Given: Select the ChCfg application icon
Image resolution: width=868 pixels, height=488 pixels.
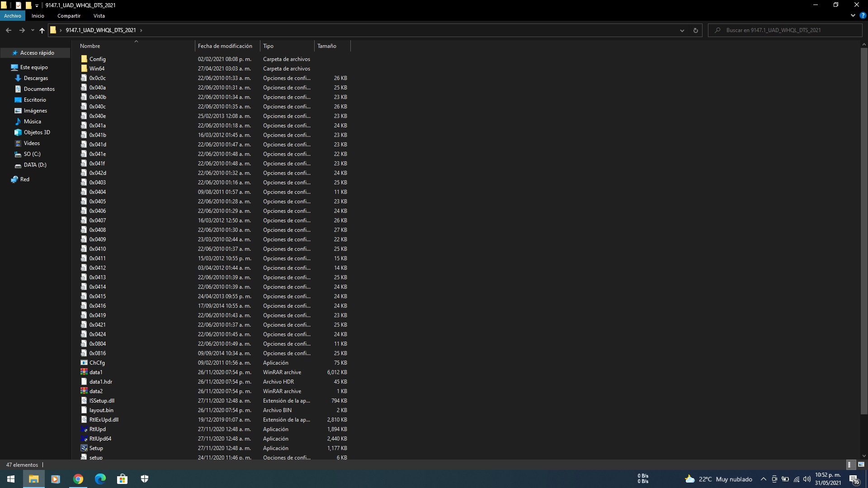Looking at the screenshot, I should point(84,363).
